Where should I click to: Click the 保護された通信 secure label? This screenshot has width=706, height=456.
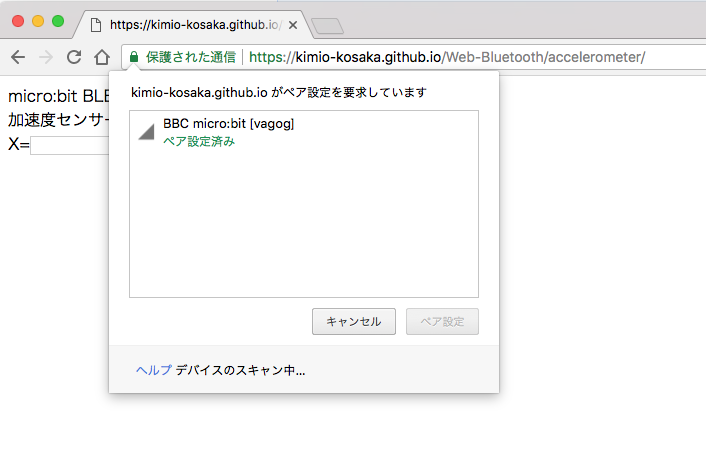point(191,57)
